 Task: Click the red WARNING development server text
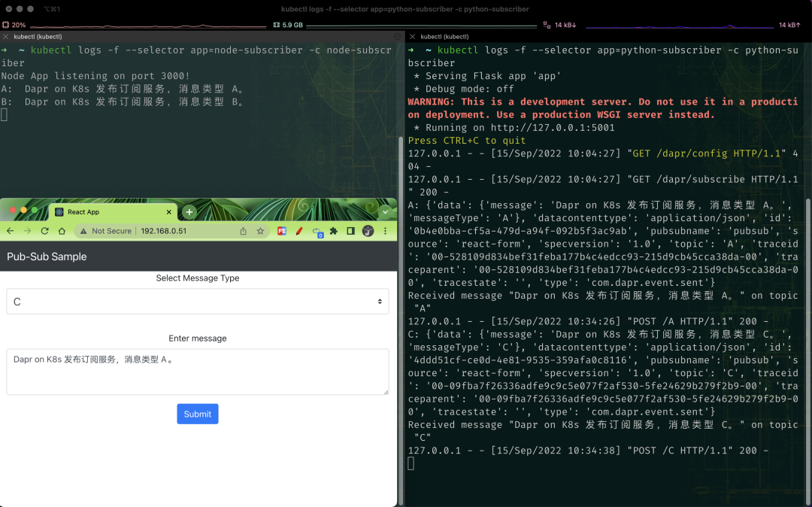[x=603, y=108]
